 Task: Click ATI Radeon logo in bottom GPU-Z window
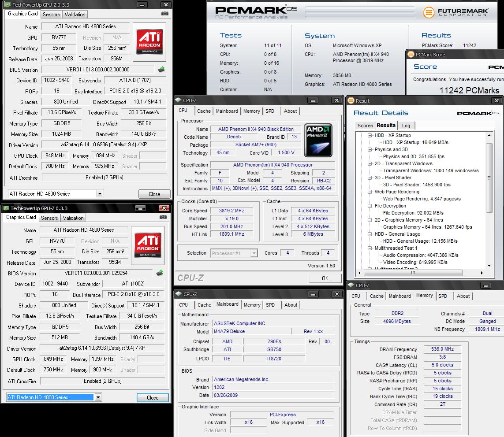pyautogui.click(x=148, y=246)
